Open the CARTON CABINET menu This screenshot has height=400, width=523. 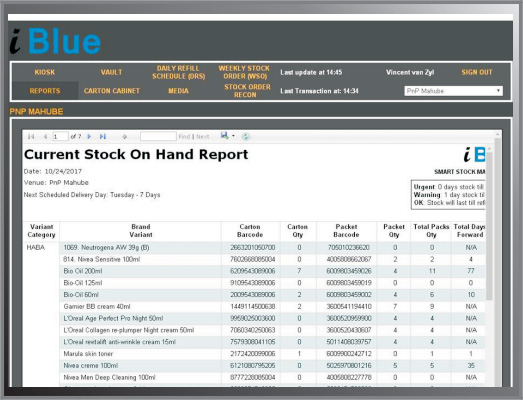tap(112, 91)
